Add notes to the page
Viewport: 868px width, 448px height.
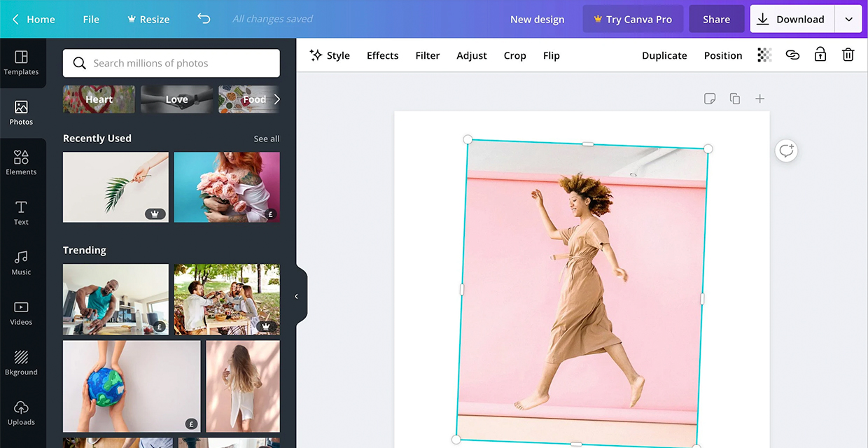pyautogui.click(x=710, y=98)
